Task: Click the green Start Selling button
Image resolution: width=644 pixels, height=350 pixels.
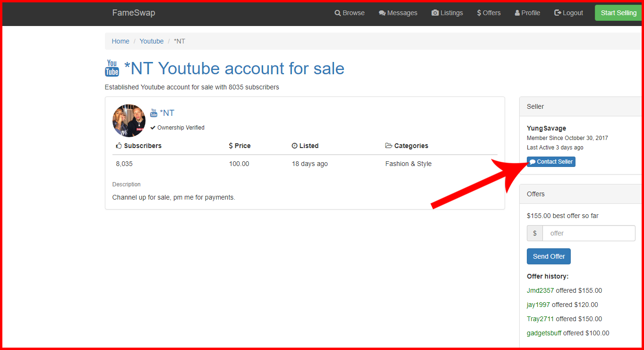Action: click(x=618, y=13)
